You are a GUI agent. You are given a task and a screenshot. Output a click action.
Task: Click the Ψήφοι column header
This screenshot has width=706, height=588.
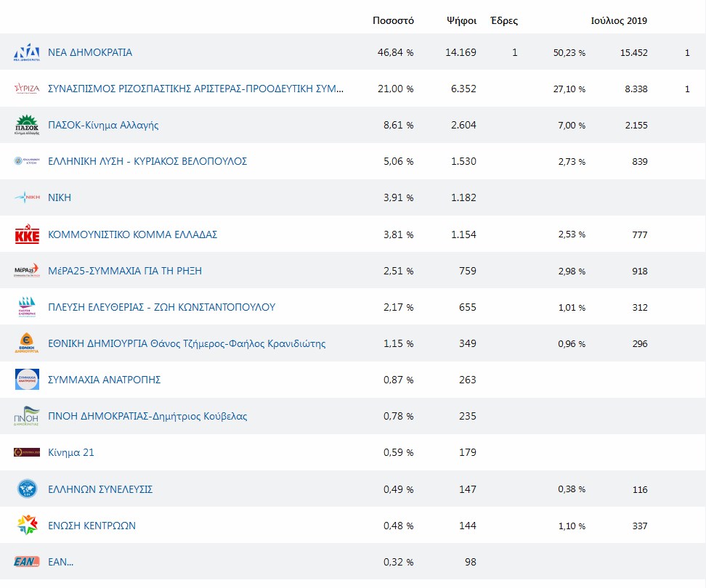[x=461, y=21]
